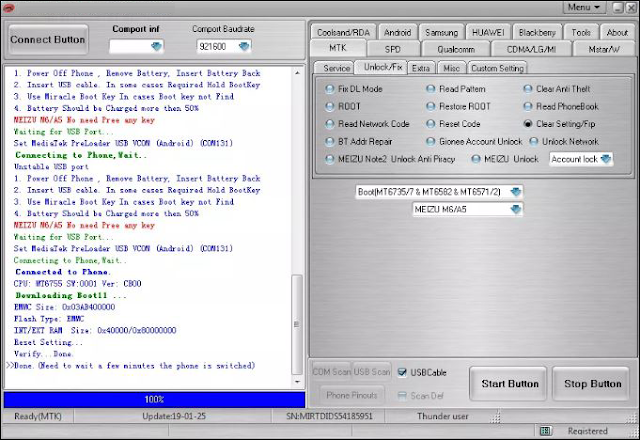Toggle the Scan Def checkbox
The height and width of the screenshot is (440, 640).
coord(402,396)
